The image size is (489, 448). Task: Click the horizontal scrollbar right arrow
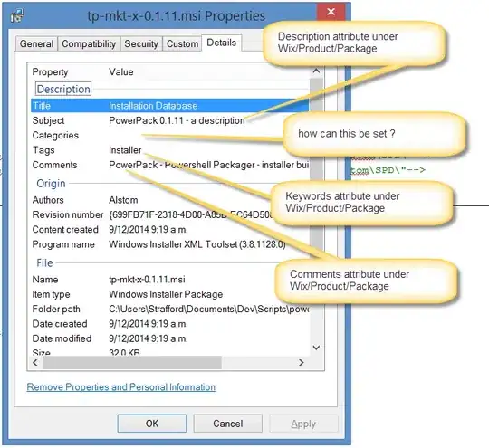coord(301,362)
